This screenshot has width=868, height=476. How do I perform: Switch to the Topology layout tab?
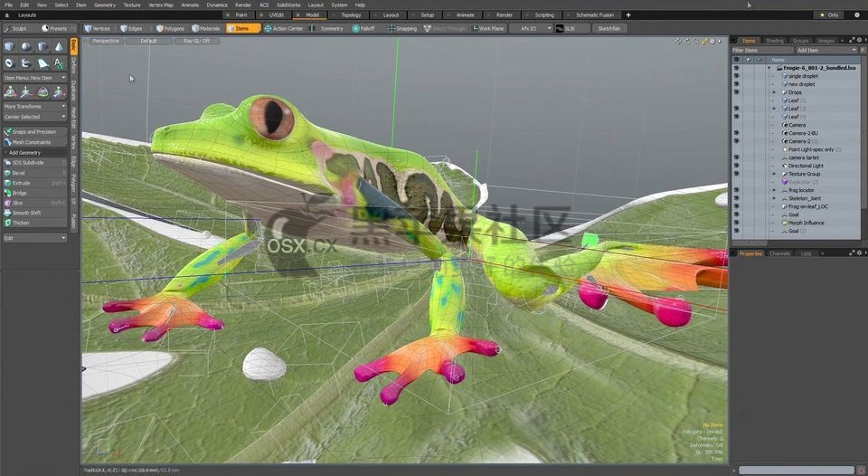click(348, 15)
